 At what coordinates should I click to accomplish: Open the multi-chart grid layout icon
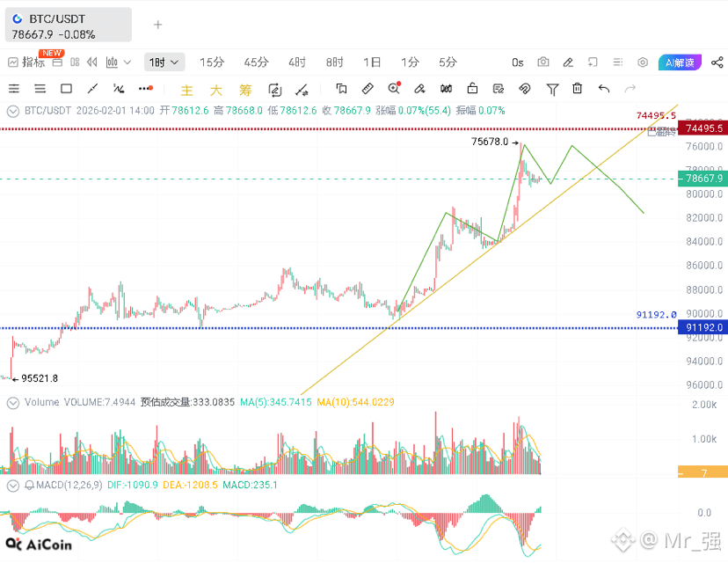click(x=75, y=62)
